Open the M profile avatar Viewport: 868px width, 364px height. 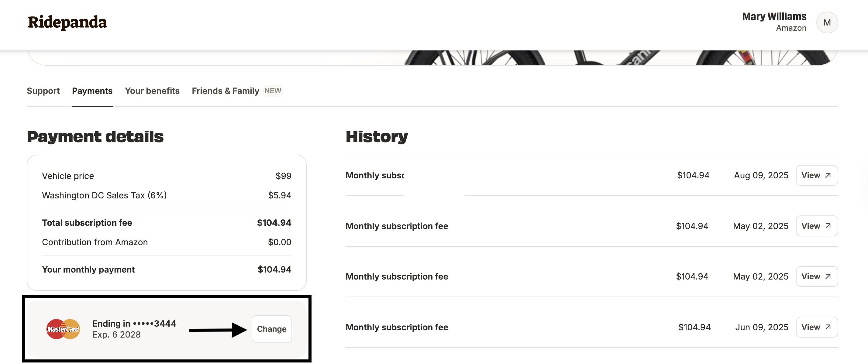click(x=827, y=22)
